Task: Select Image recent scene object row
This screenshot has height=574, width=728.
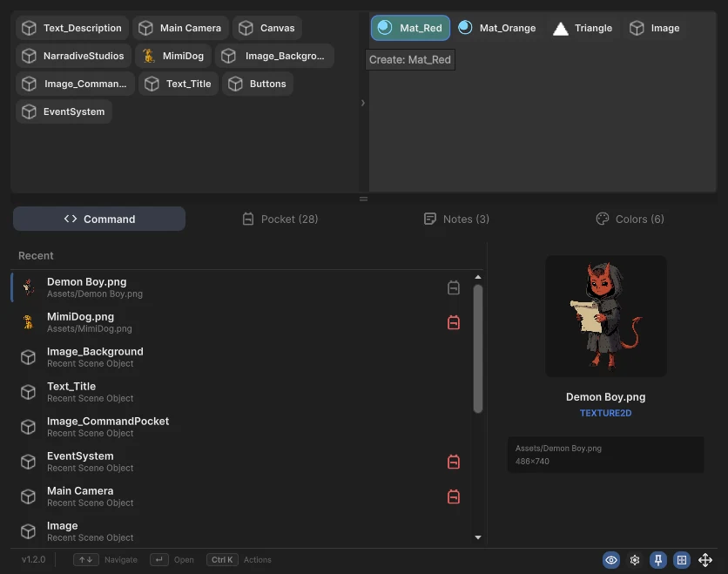Action: point(241,531)
